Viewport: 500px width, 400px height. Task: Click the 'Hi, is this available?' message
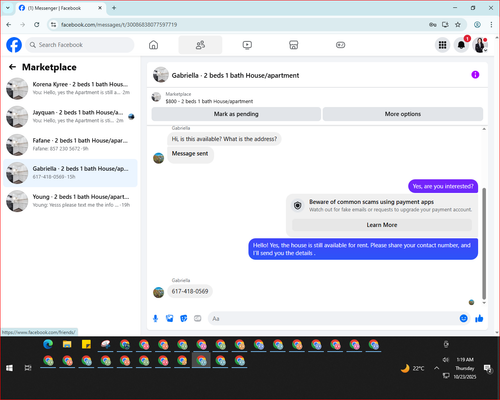224,139
